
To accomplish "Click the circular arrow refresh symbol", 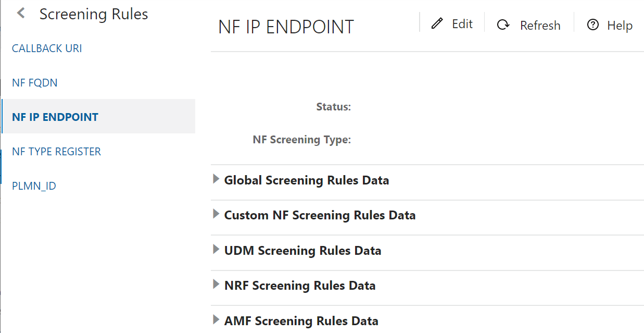I will coord(503,24).
